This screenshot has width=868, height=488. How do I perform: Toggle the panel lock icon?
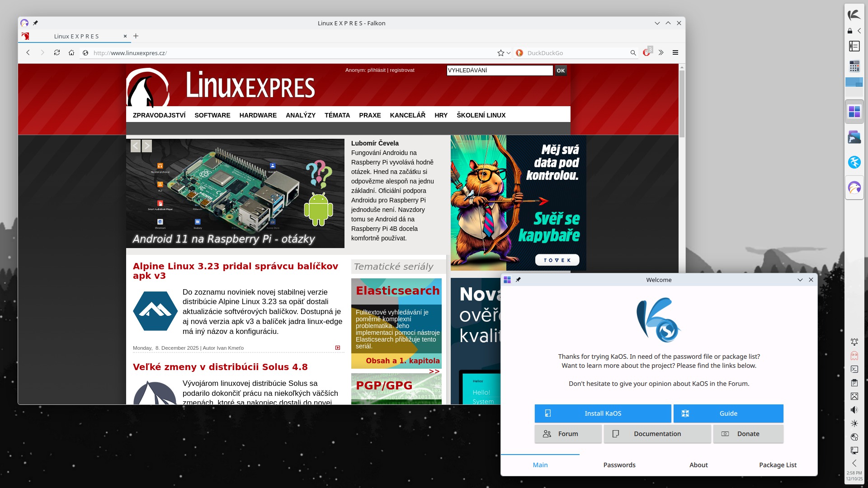850,31
